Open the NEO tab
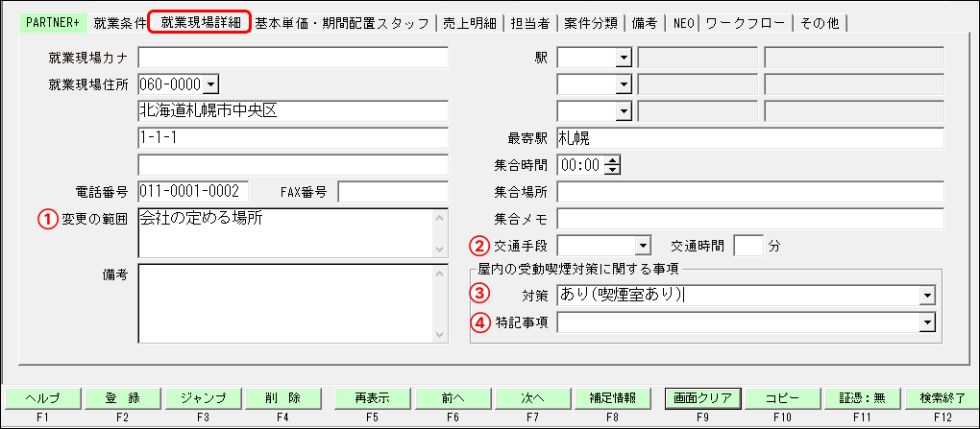The height and width of the screenshot is (429, 980). [682, 23]
